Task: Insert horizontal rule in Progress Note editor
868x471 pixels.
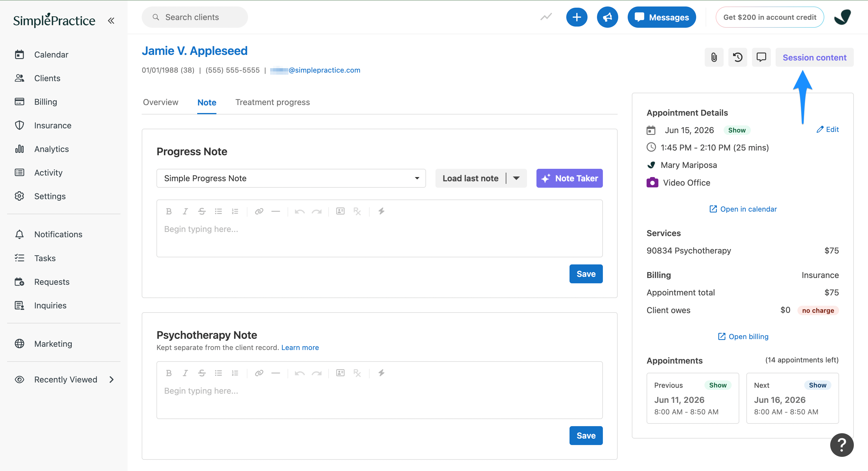Action: [x=276, y=211]
